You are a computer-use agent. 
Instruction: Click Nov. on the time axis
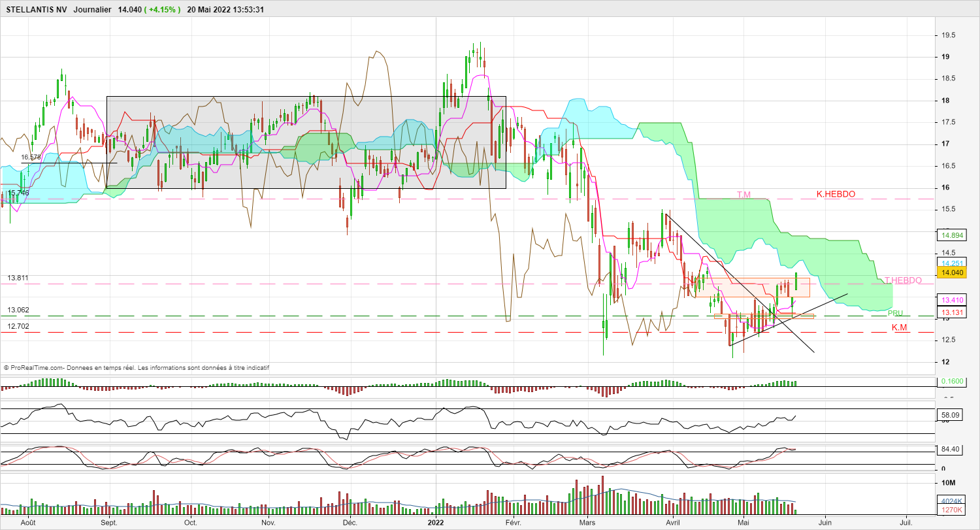point(268,523)
